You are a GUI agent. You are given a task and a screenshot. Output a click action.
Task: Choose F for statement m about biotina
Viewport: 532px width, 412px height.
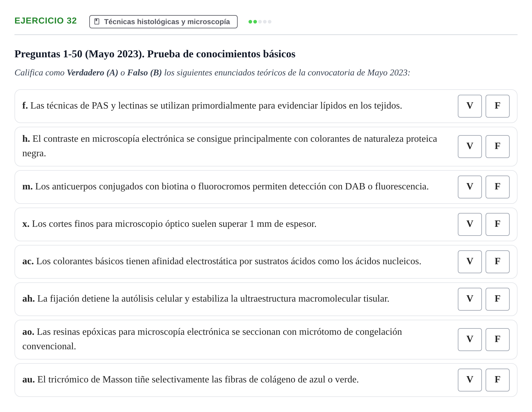497,187
